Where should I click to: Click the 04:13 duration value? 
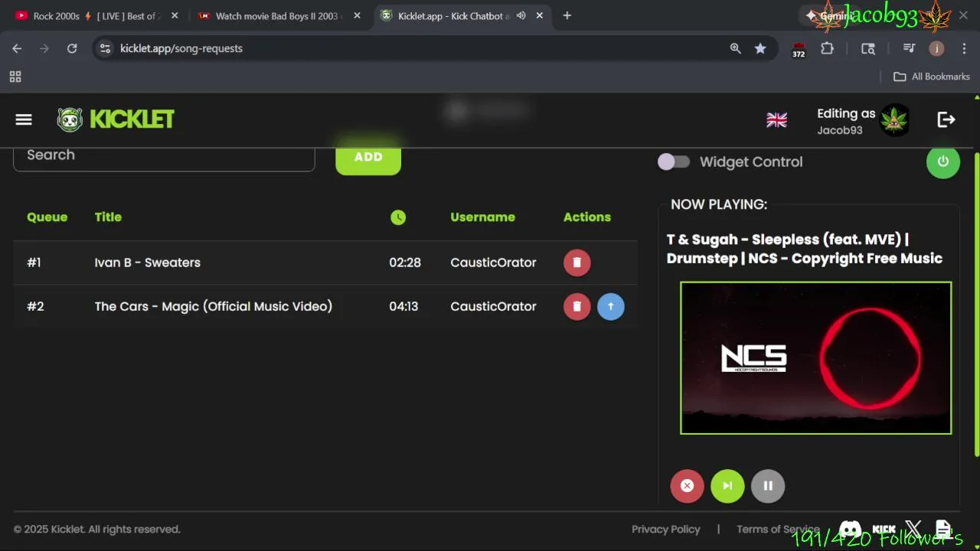click(403, 306)
